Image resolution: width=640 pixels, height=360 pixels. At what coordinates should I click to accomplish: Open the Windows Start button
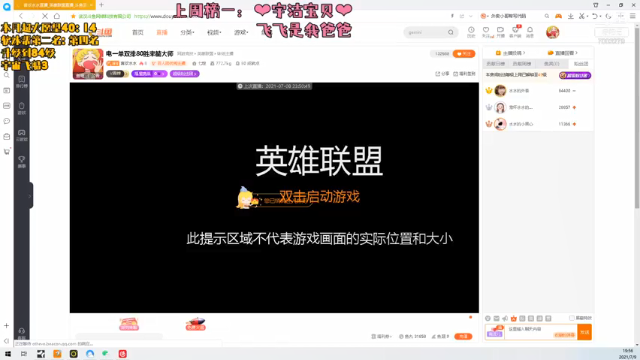point(7,354)
